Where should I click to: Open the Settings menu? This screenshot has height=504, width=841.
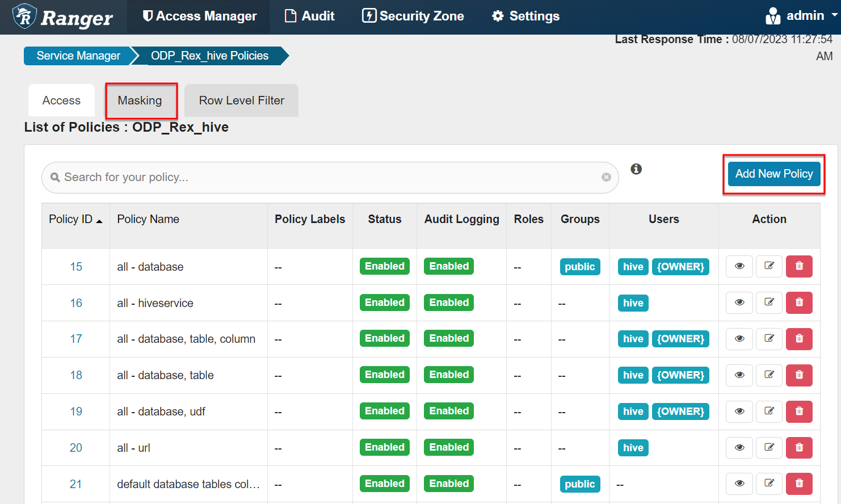tap(525, 16)
